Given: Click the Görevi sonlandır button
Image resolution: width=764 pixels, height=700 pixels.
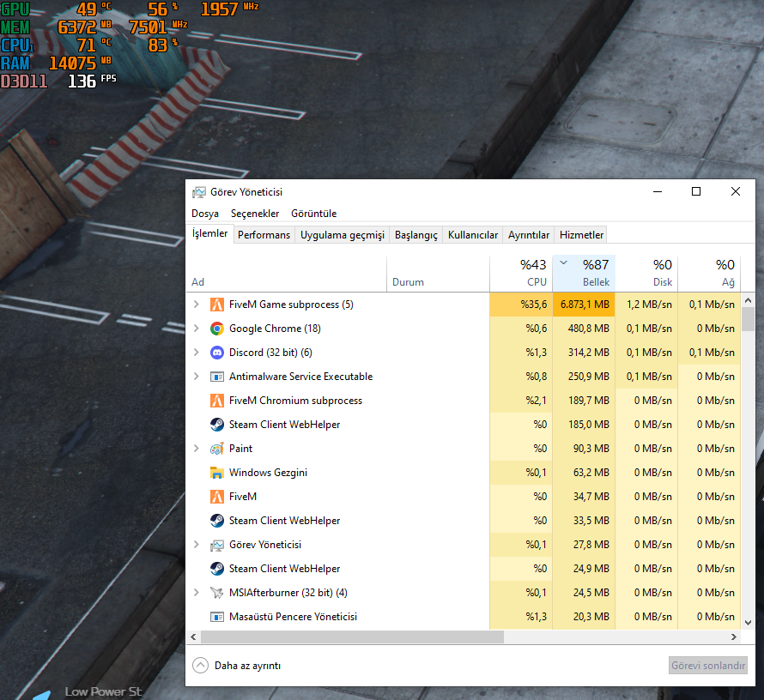Looking at the screenshot, I should coord(708,666).
